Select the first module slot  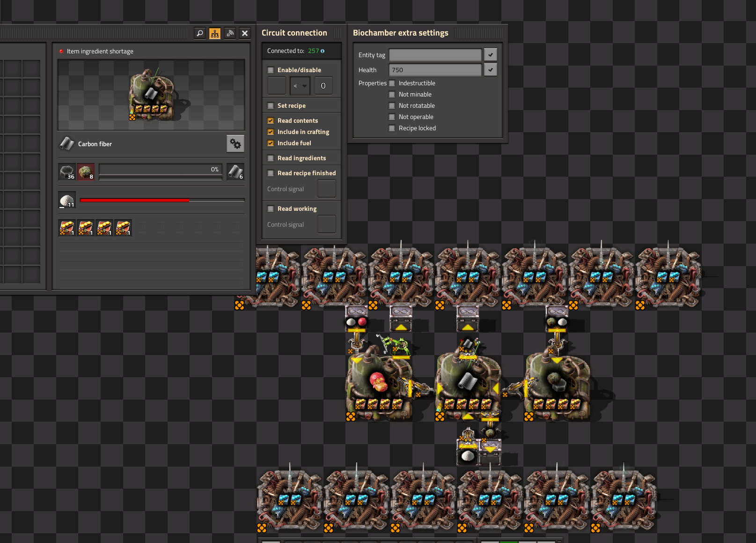click(67, 228)
